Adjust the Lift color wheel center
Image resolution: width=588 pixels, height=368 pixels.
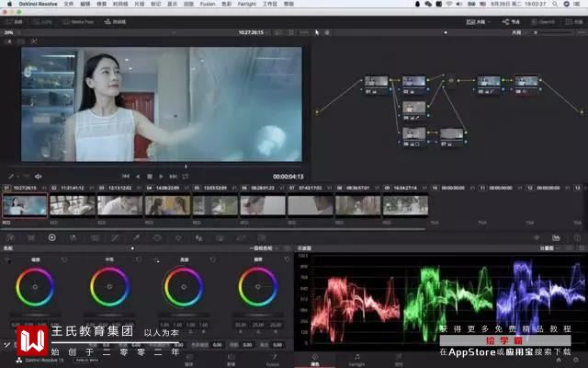coord(35,287)
